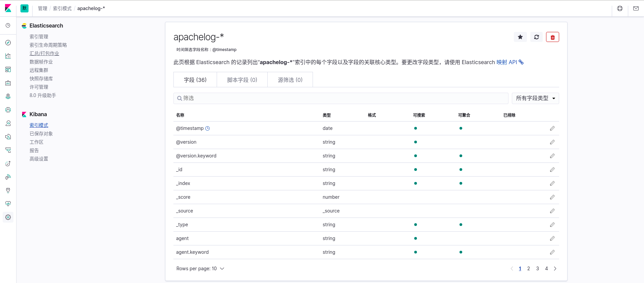644x283 pixels.
Task: Open 许可管理 menu item
Action: [39, 87]
